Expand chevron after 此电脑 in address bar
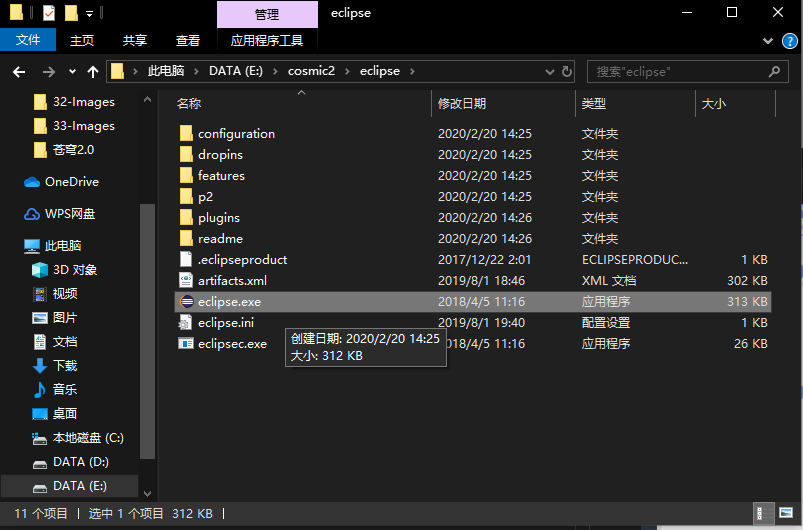Image resolution: width=803 pixels, height=530 pixels. pyautogui.click(x=196, y=71)
